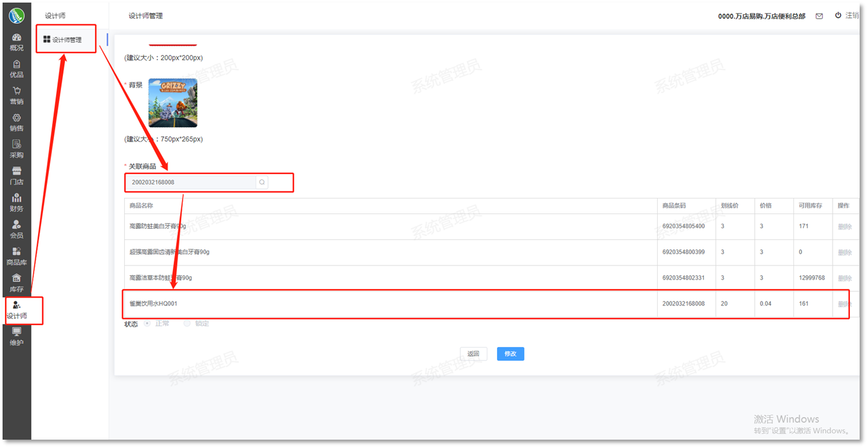Go to 营销 shopping cart icon
Image resolution: width=868 pixels, height=448 pixels.
pos(17,95)
